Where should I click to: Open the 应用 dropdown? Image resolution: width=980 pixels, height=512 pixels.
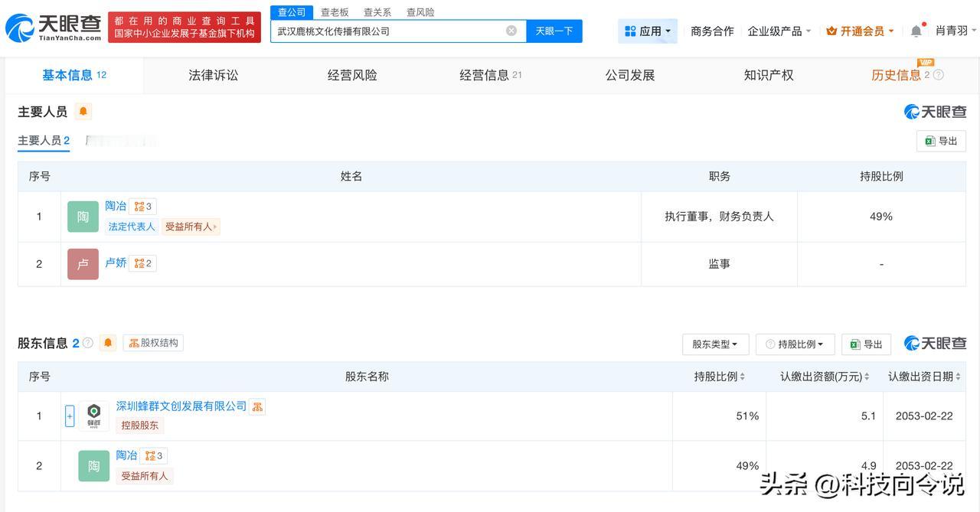648,31
